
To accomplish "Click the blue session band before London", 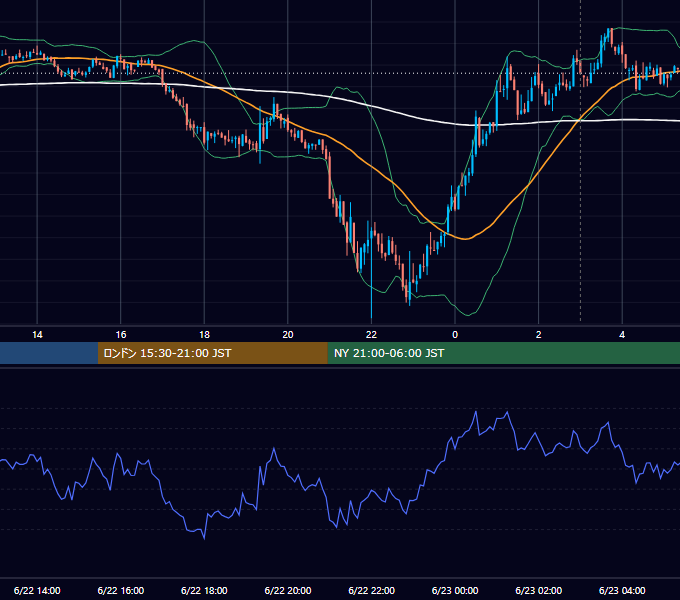I will click(x=49, y=353).
